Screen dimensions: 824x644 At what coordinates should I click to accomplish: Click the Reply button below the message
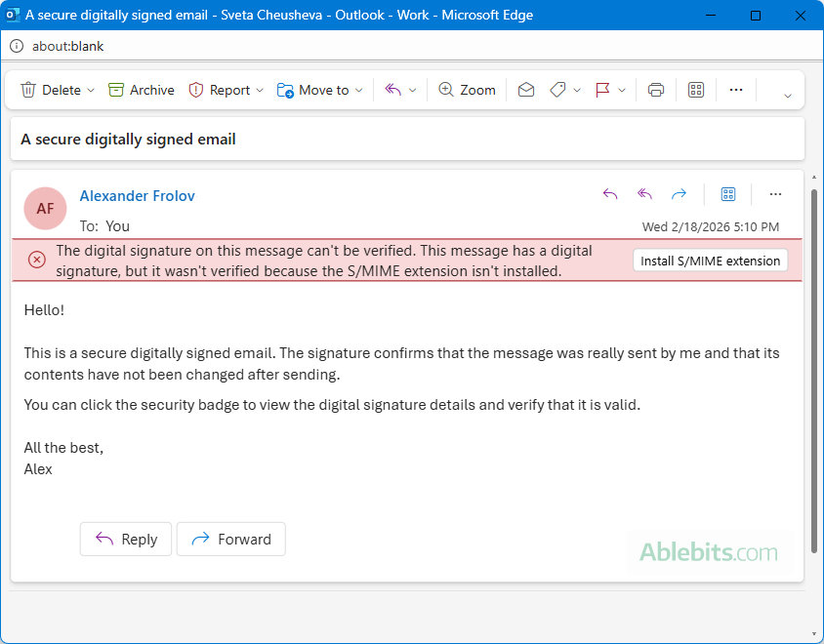[125, 539]
